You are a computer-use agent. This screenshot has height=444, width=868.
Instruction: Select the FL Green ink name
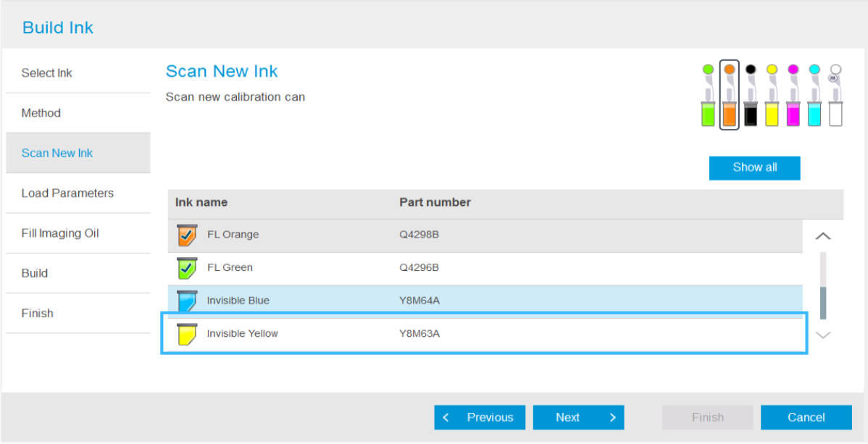pos(230,268)
